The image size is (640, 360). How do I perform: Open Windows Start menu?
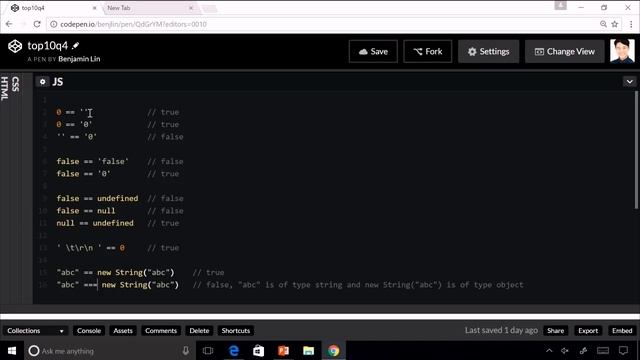point(12,351)
